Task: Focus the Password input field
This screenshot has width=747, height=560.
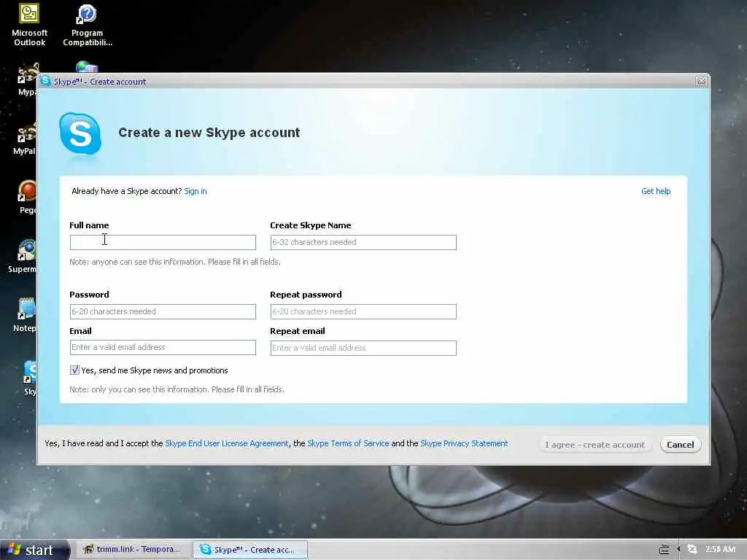Action: (163, 311)
